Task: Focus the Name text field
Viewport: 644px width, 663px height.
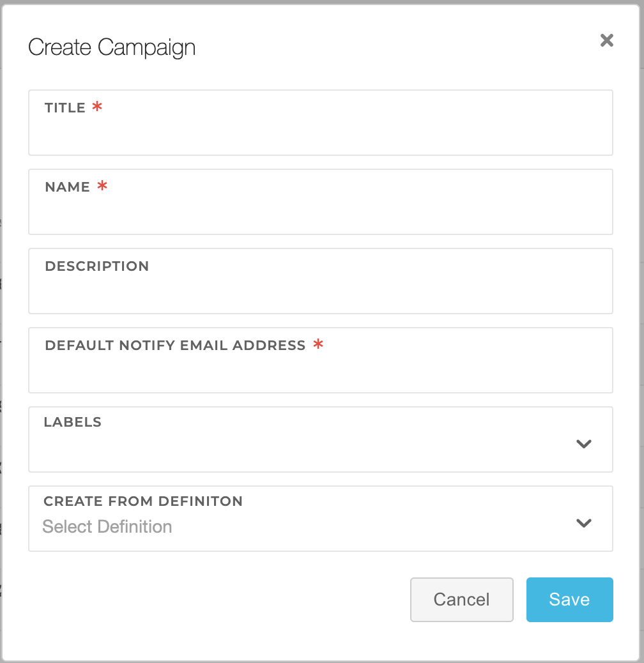Action: (x=320, y=213)
